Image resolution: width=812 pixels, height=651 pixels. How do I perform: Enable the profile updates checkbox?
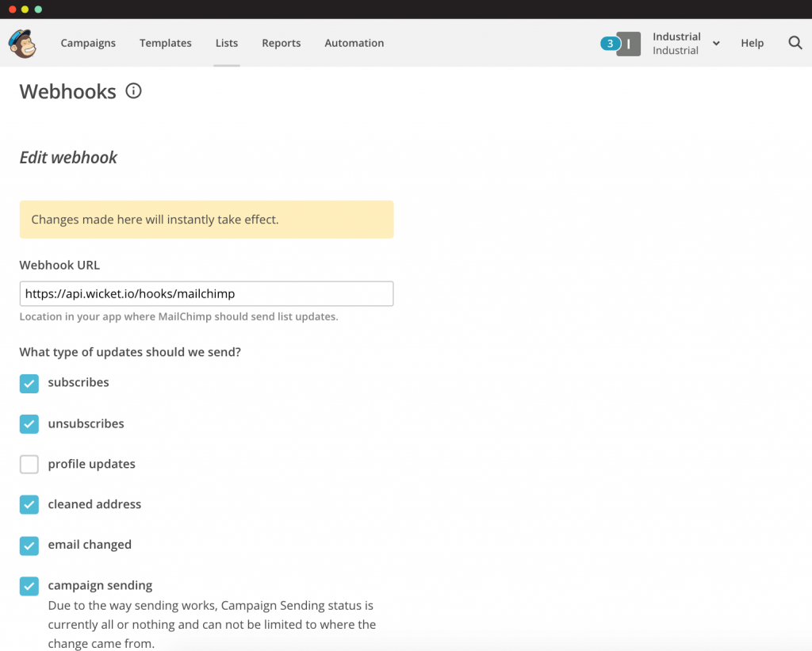click(29, 464)
